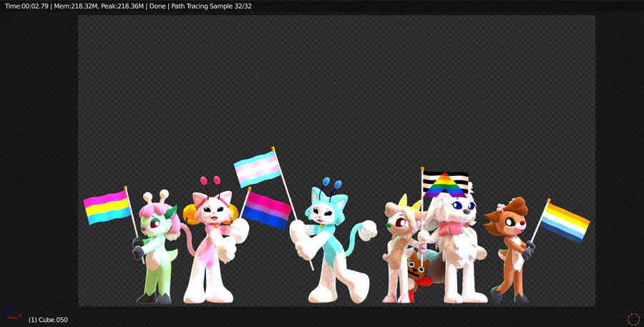Click the "Time:00:02.79" render status text
This screenshot has width=644, height=327.
tap(26, 6)
